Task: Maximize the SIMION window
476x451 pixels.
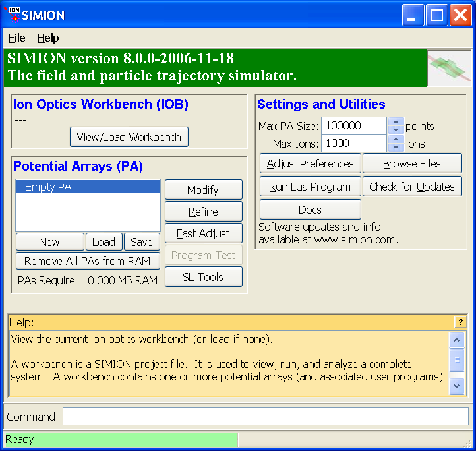Action: click(436, 15)
